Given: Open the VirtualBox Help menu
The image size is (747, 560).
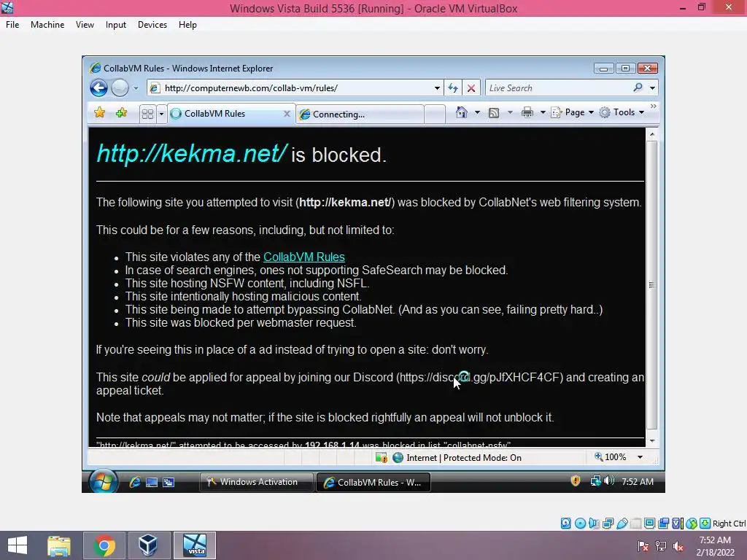Looking at the screenshot, I should [187, 25].
